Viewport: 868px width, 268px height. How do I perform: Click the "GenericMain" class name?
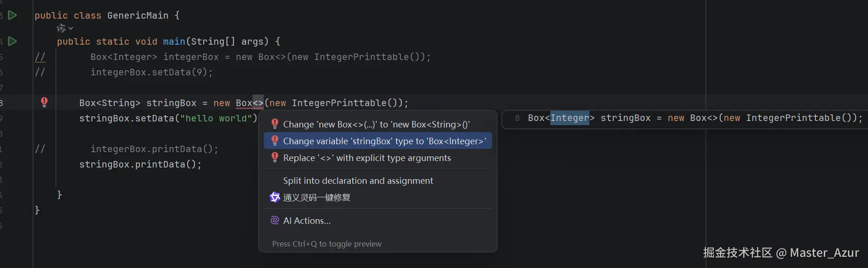(137, 15)
